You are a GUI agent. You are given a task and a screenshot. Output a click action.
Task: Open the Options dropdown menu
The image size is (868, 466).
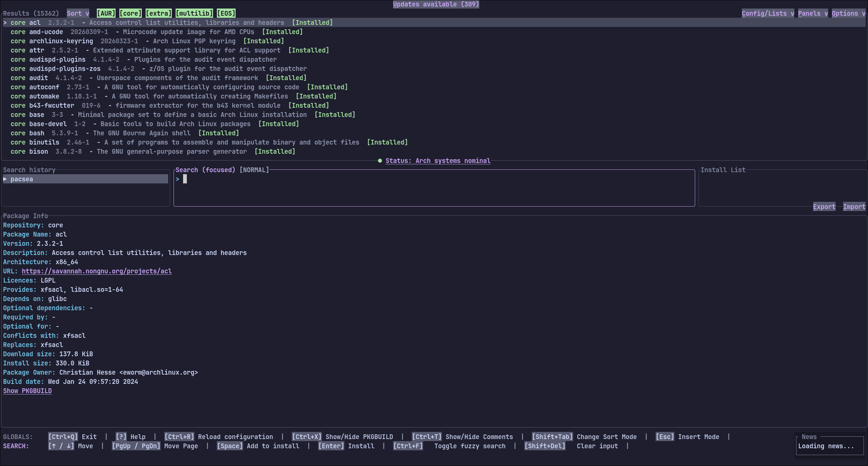[848, 13]
